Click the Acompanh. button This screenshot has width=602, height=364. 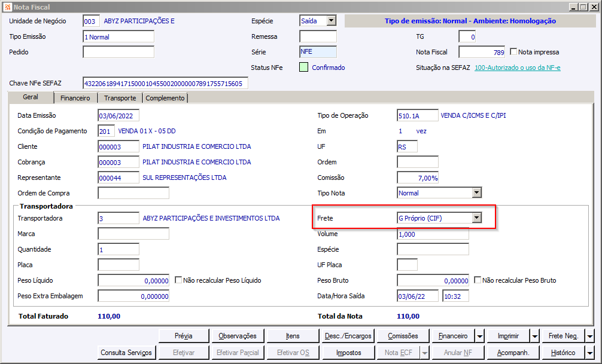pyautogui.click(x=513, y=353)
